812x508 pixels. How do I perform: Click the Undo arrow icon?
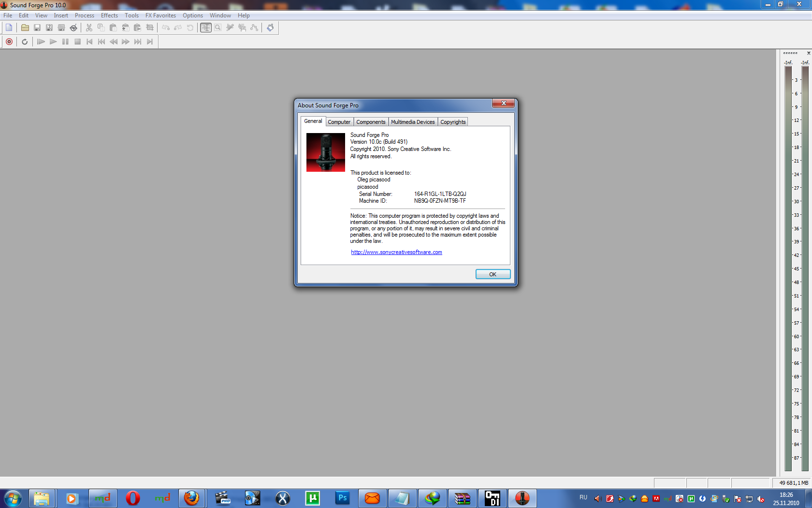[166, 28]
